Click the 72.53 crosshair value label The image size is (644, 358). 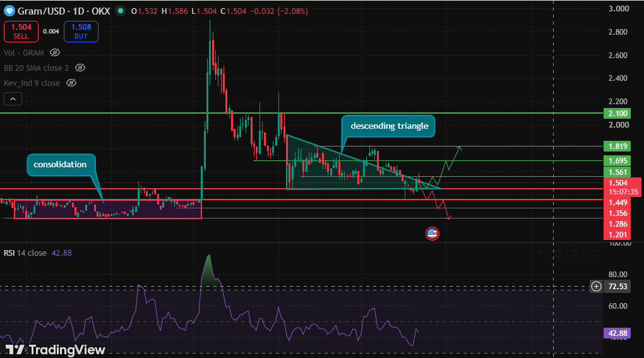point(617,286)
